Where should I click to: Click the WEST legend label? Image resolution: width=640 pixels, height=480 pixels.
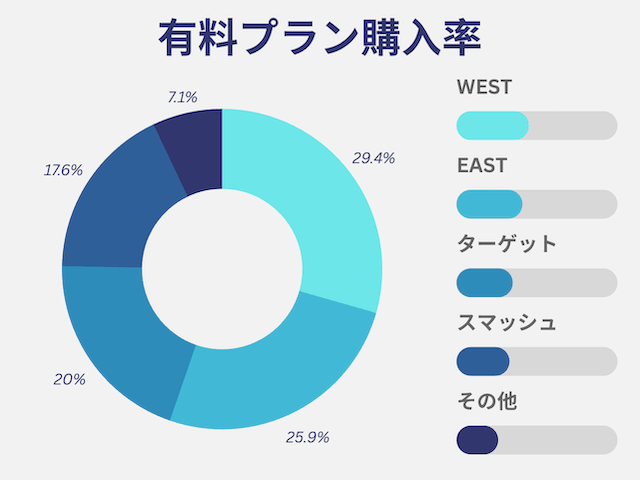[484, 87]
